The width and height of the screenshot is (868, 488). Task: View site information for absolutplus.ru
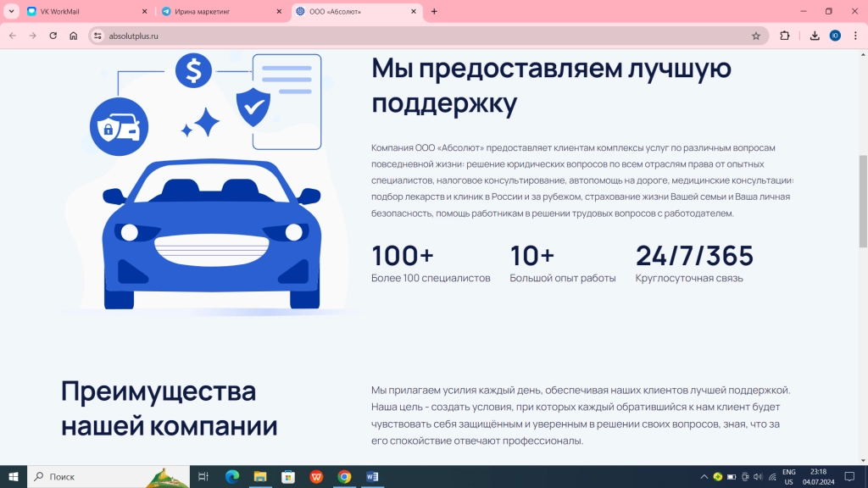(x=97, y=36)
